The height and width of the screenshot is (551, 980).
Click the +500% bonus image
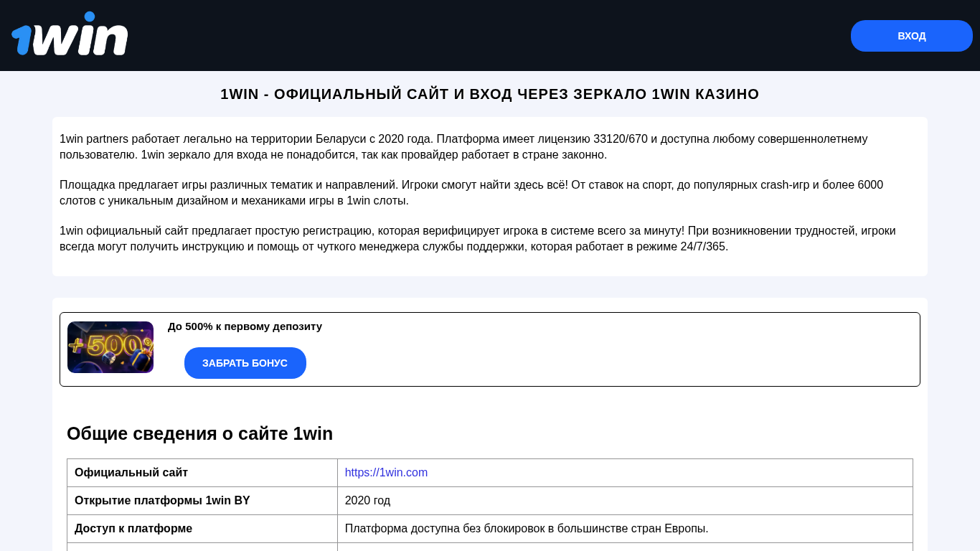coord(110,347)
